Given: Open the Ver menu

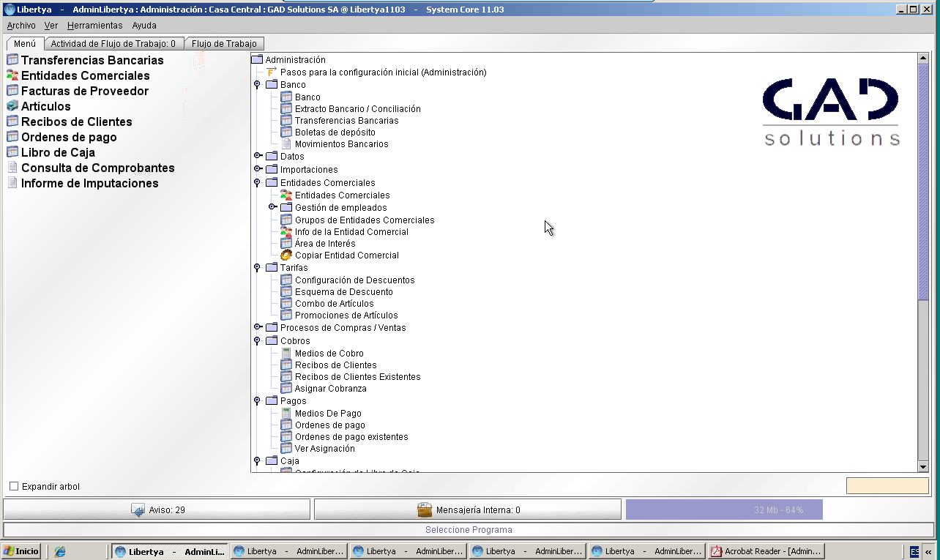Looking at the screenshot, I should (x=51, y=26).
